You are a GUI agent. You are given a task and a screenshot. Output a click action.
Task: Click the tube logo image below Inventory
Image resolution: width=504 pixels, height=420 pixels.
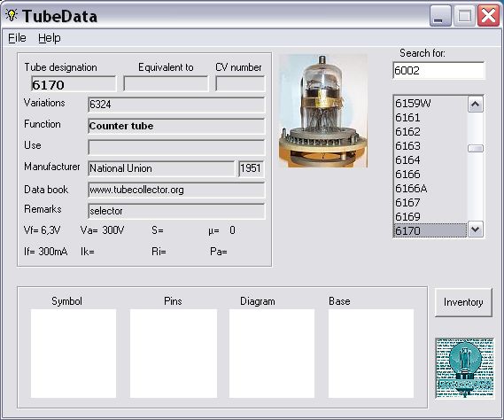[x=464, y=368]
